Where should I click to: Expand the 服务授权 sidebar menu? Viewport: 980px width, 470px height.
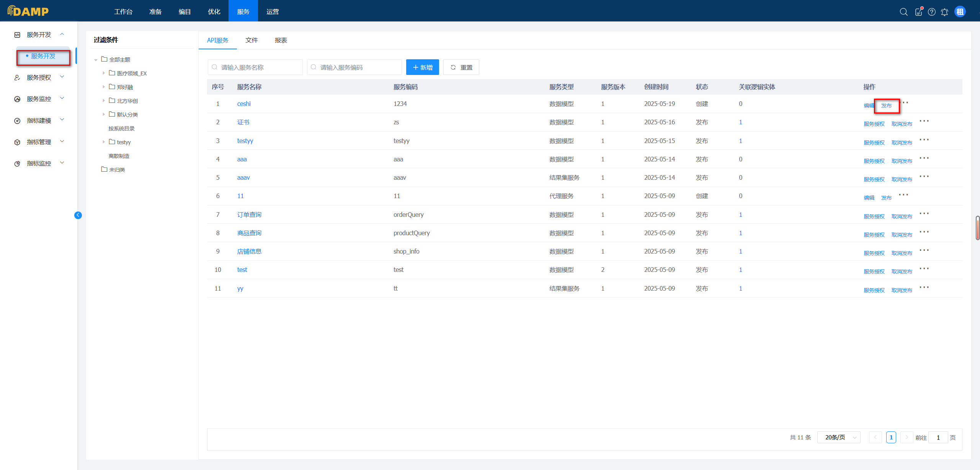coord(39,77)
